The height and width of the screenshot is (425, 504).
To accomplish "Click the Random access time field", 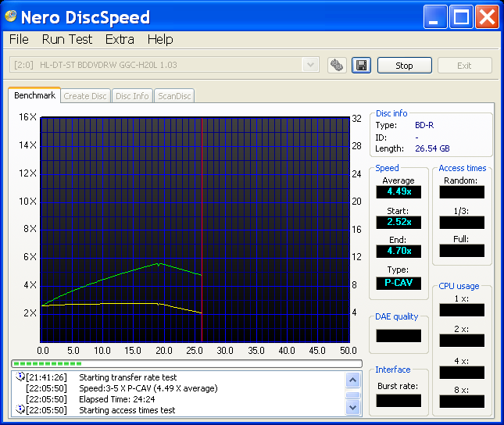I will tap(462, 192).
